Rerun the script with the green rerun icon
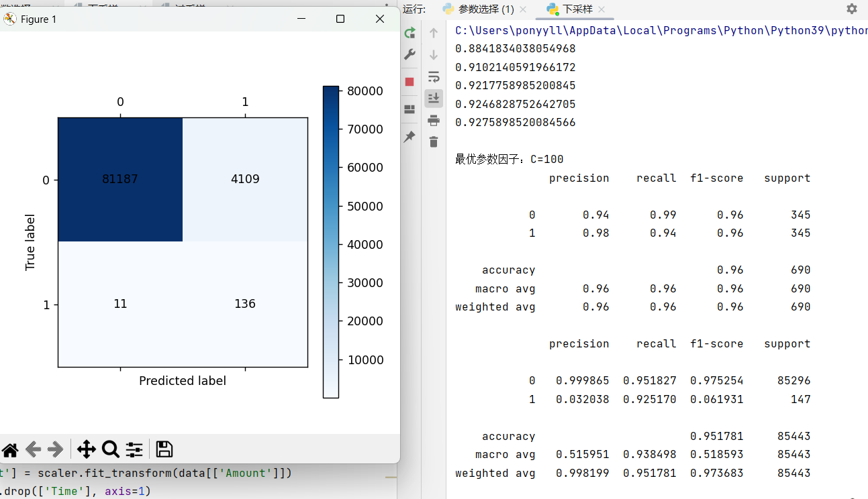Screen dimensions: 868x499 [409, 33]
